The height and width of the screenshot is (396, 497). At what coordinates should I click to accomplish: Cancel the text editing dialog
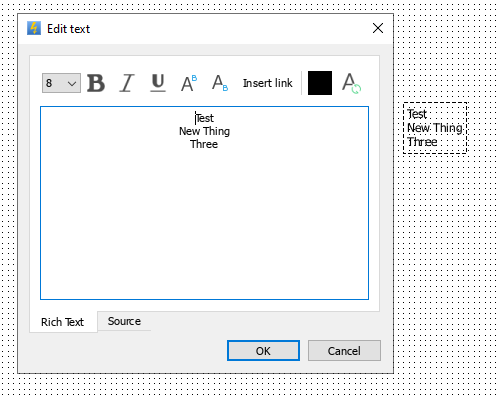pos(344,351)
